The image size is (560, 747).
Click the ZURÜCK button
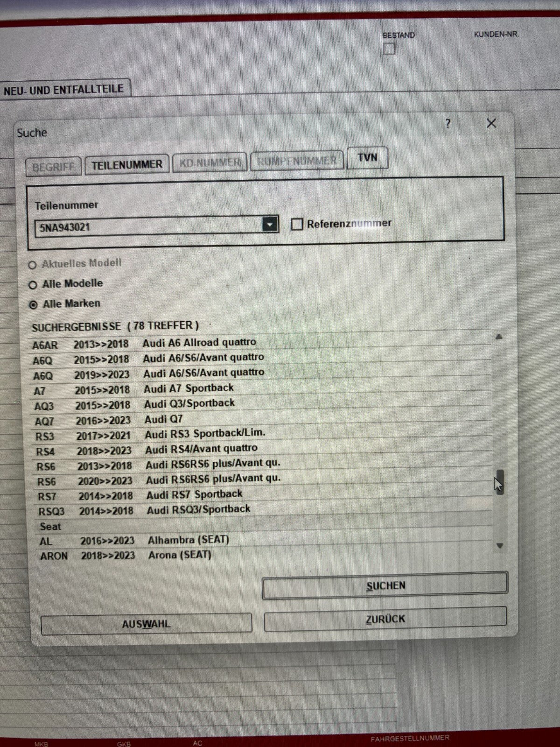pos(385,619)
